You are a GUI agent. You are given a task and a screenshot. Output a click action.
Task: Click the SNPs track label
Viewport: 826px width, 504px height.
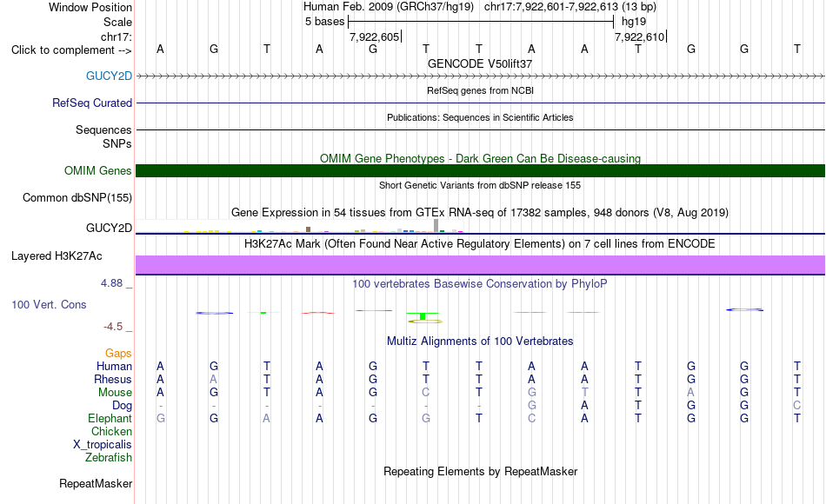117,143
